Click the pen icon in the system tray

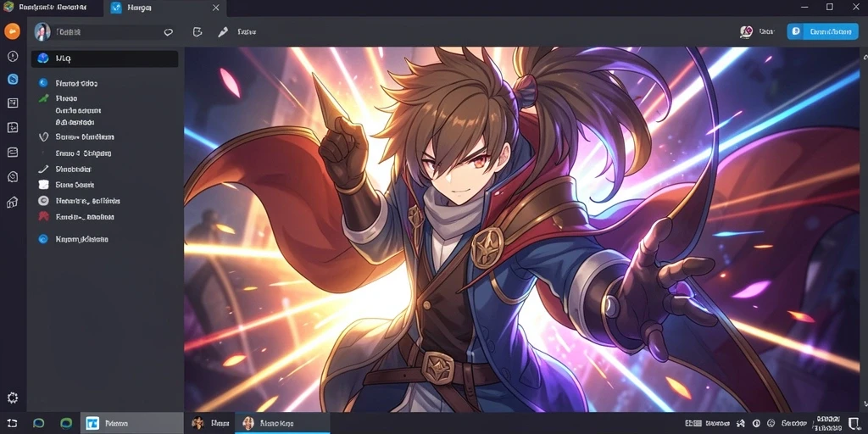coord(741,424)
